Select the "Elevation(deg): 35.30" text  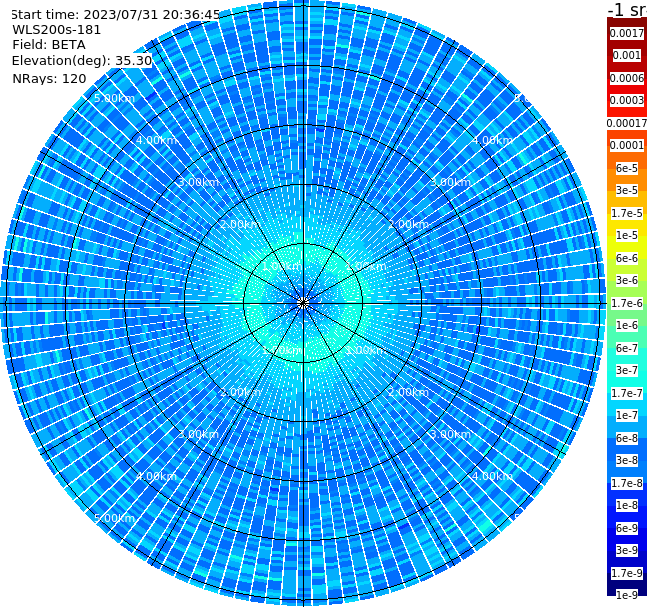click(x=82, y=61)
